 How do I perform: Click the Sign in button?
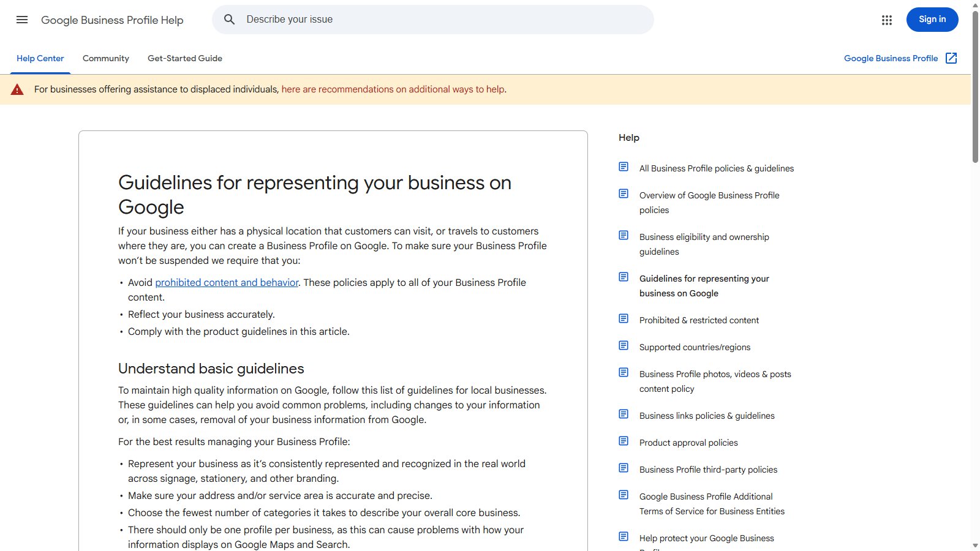(x=932, y=20)
